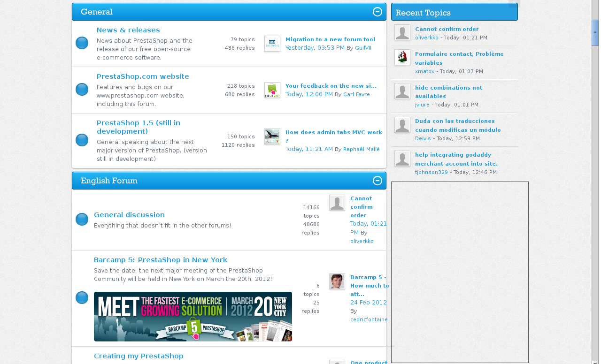Viewport: 601px width, 364px height.
Task: Click the PrestaShop.com website forum status icon
Action: click(x=82, y=90)
